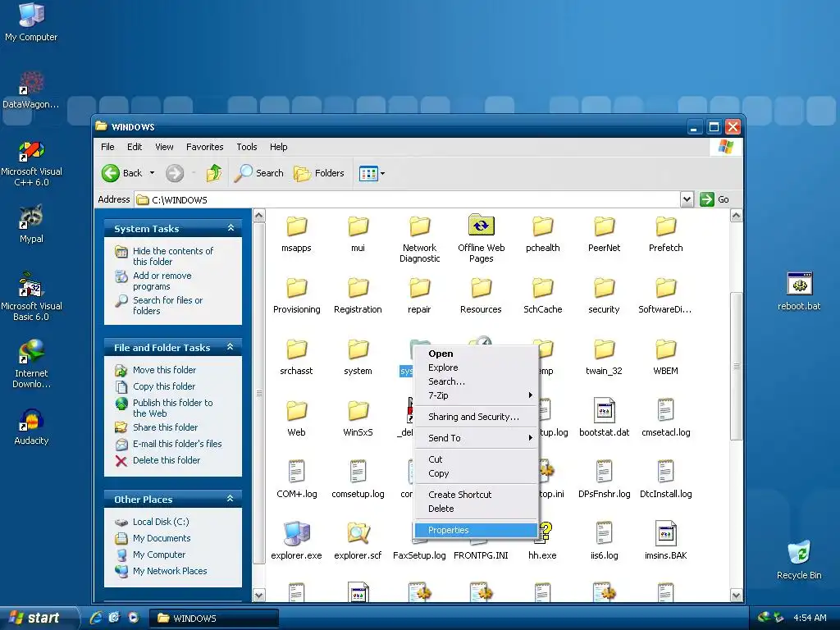Click Hide the contents of this folder
The image size is (840, 630).
tap(172, 256)
